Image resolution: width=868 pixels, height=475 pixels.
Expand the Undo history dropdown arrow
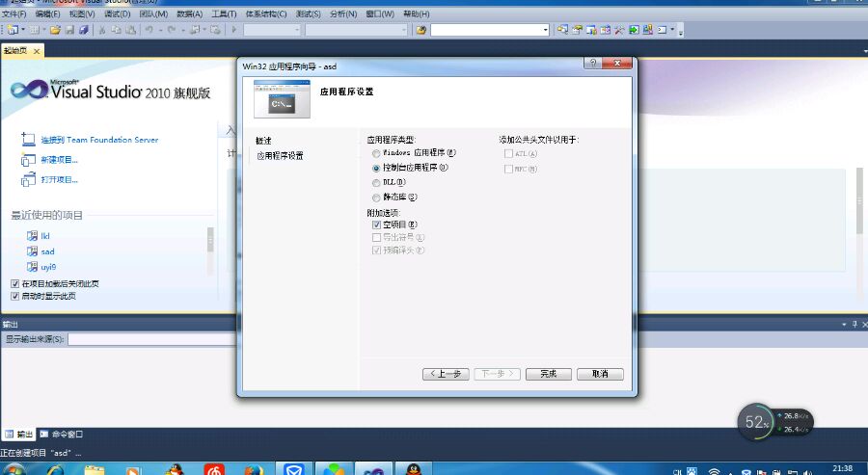pos(160,30)
